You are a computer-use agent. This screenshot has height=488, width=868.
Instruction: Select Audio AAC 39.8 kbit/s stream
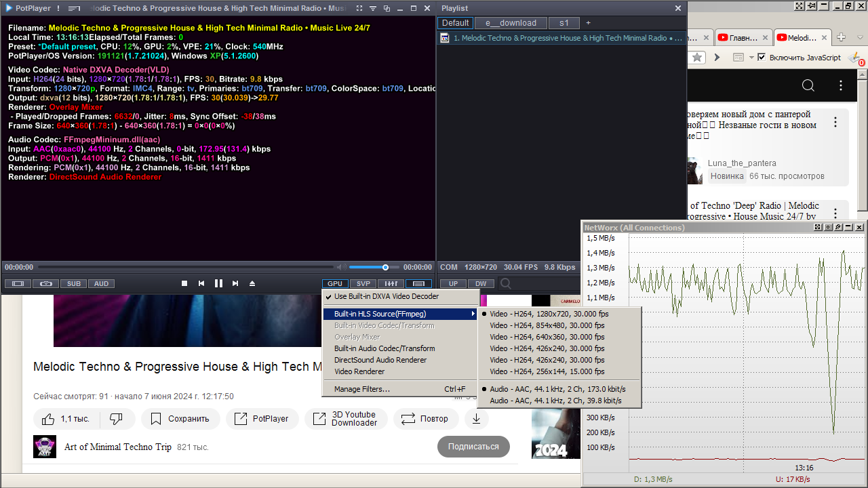coord(559,401)
